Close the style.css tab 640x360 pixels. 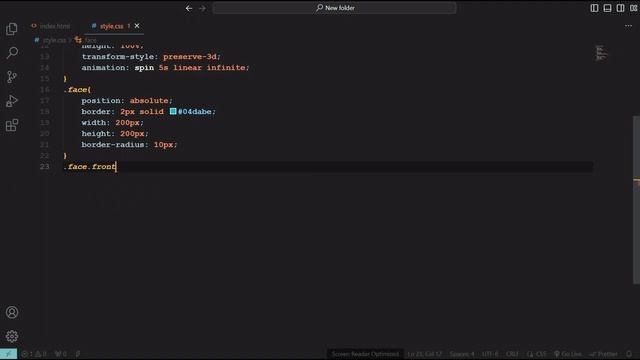coord(137,26)
